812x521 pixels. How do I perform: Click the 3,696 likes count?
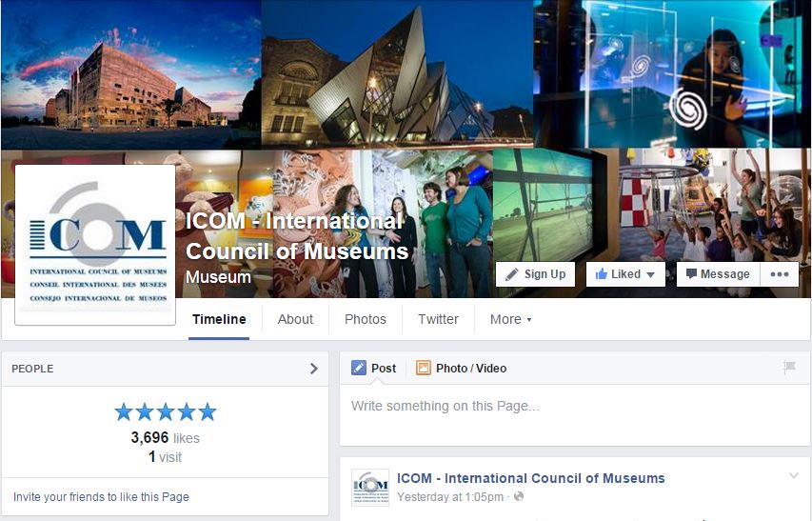pyautogui.click(x=165, y=438)
